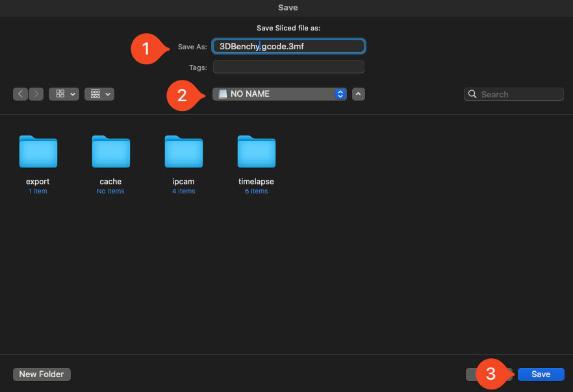
Task: Select the cache folder icon
Action: (111, 152)
